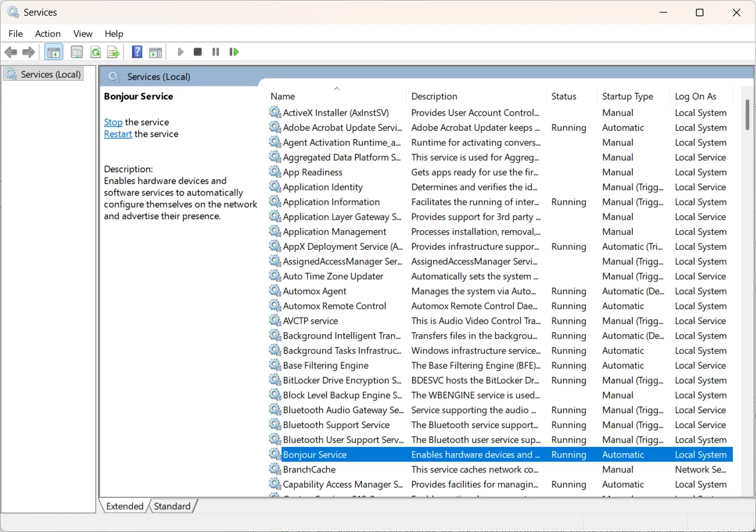756x532 pixels.
Task: Click gear icon beside Bonjour Service row
Action: click(x=275, y=454)
